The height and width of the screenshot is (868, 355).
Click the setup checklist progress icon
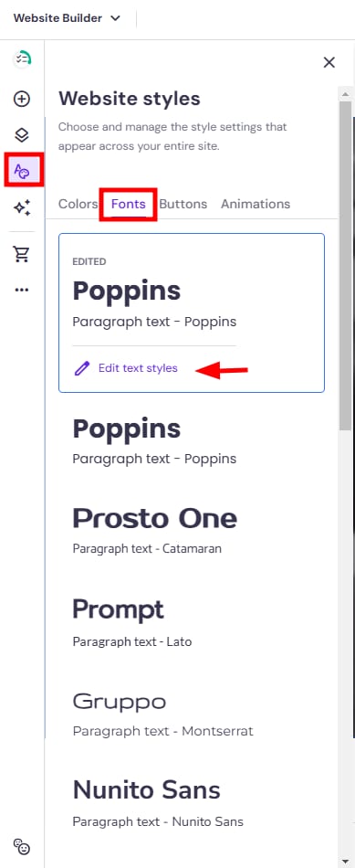pos(22,58)
